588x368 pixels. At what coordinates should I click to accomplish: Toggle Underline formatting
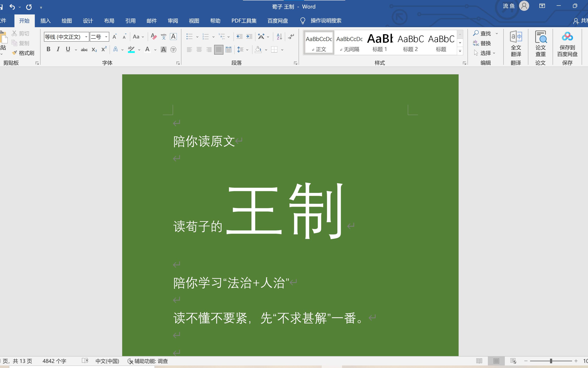click(x=68, y=50)
